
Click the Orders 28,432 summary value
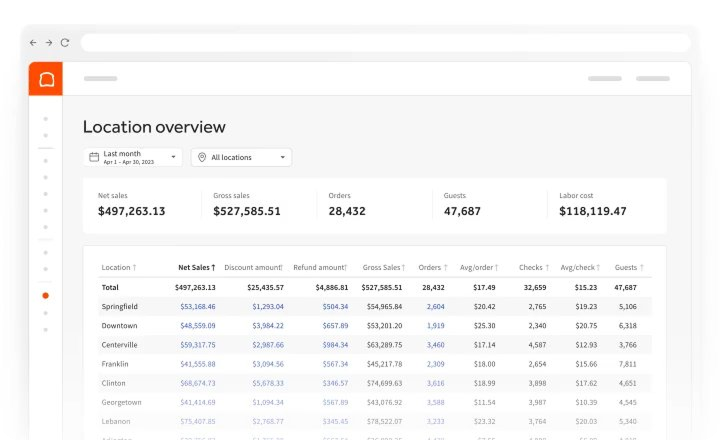coord(347,211)
